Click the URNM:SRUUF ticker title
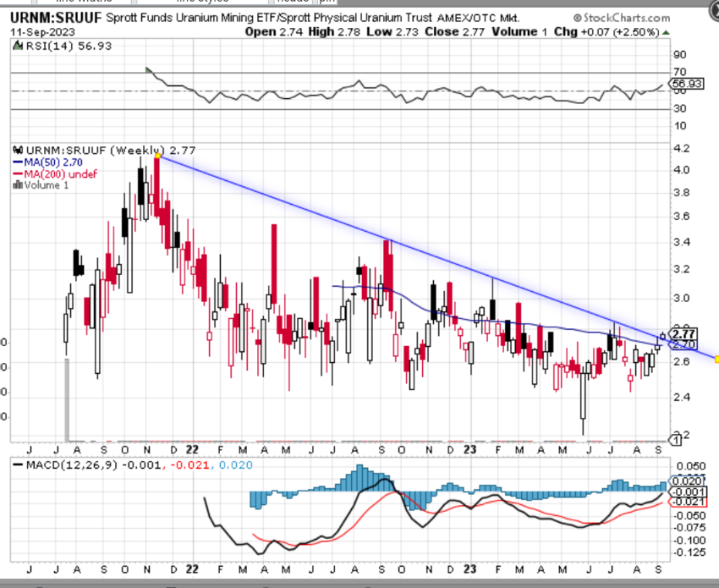 tap(56, 18)
